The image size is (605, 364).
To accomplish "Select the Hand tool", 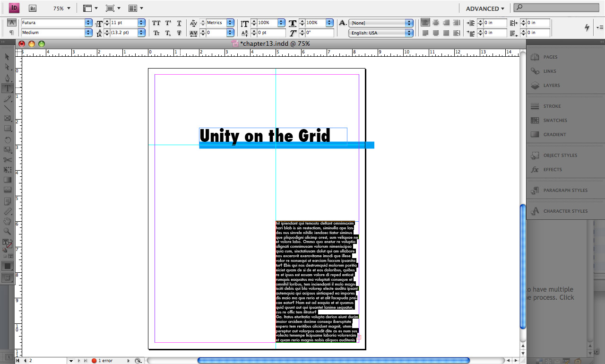I will (8, 221).
